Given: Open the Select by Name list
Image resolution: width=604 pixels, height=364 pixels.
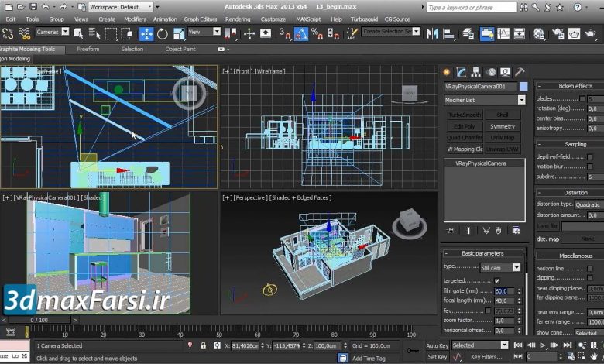Looking at the screenshot, I should pyautogui.click(x=94, y=34).
